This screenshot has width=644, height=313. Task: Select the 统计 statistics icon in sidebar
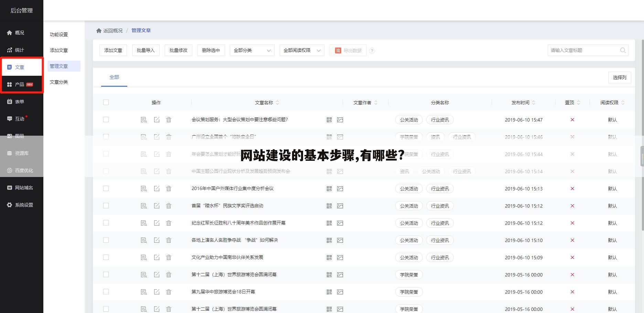[9, 50]
